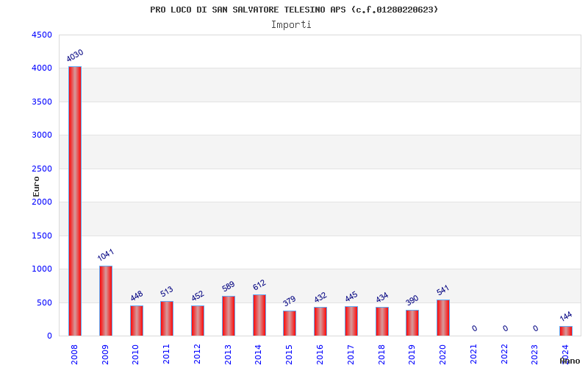Click the 2023 x-axis year label
This screenshot has height=368, width=588.
(x=534, y=354)
